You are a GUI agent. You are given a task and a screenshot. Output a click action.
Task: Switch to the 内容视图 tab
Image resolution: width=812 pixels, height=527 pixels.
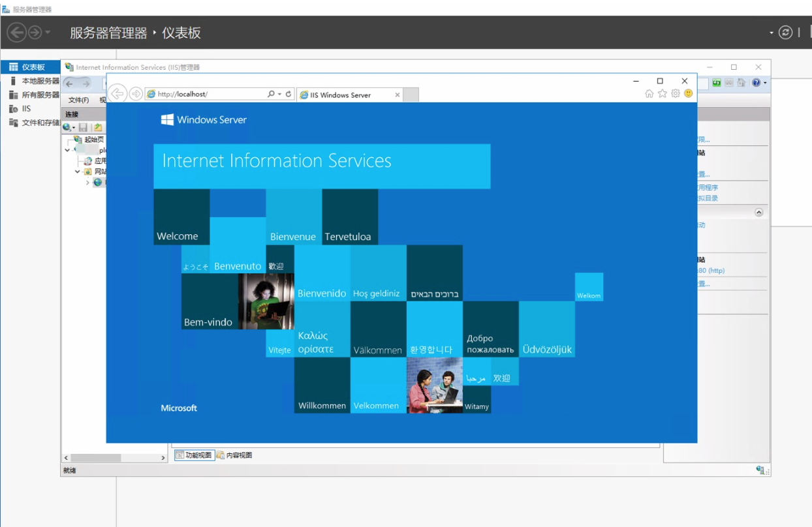(234, 455)
